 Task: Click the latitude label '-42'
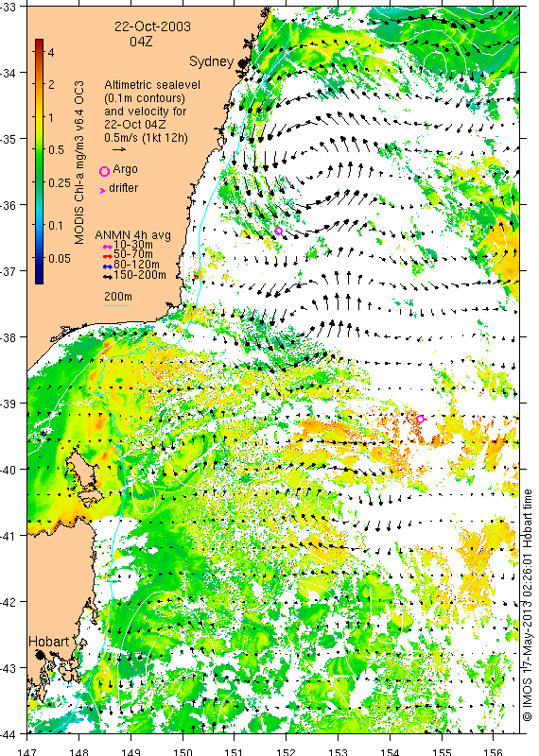9,602
